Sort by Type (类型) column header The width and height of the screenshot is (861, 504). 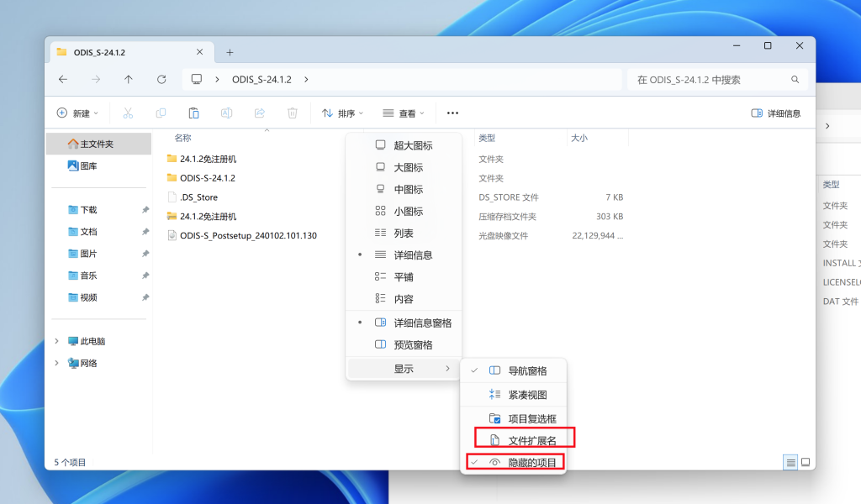coord(487,138)
